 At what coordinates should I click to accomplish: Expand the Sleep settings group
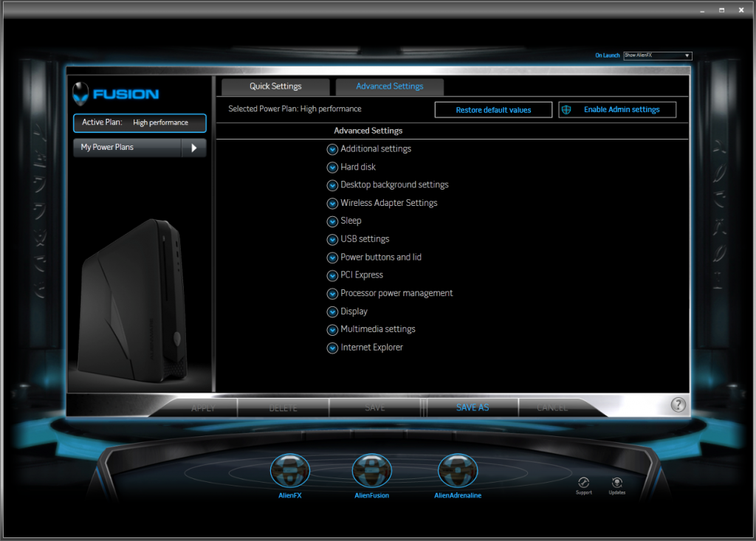click(332, 221)
